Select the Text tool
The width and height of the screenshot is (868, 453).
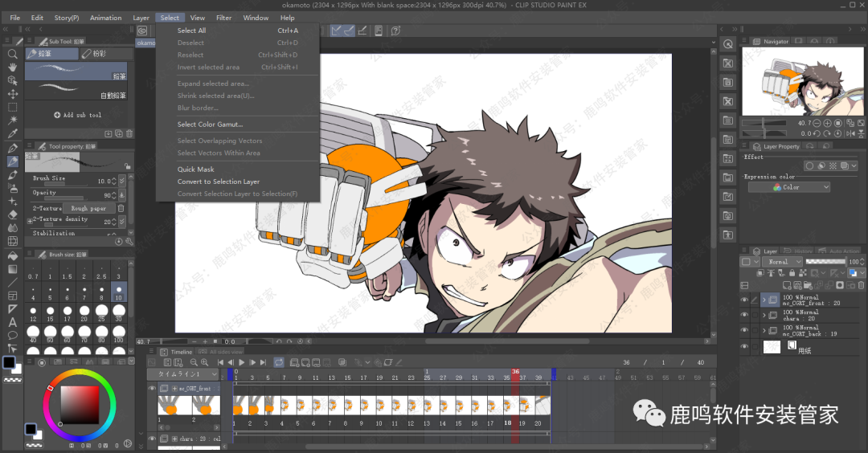coord(12,322)
